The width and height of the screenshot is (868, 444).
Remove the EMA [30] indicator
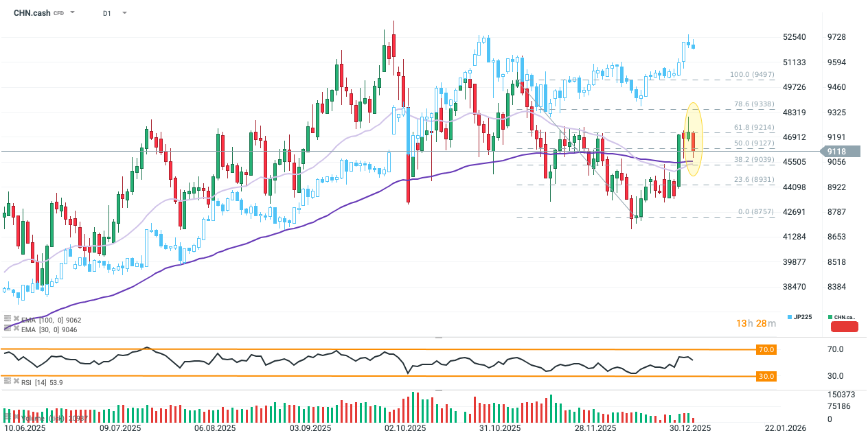pyautogui.click(x=16, y=329)
